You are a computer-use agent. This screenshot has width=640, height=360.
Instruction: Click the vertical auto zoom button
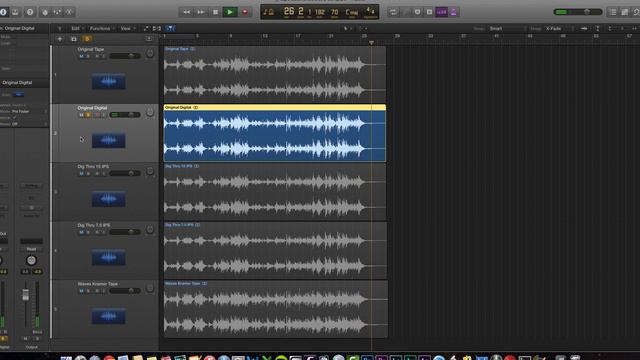[598, 29]
